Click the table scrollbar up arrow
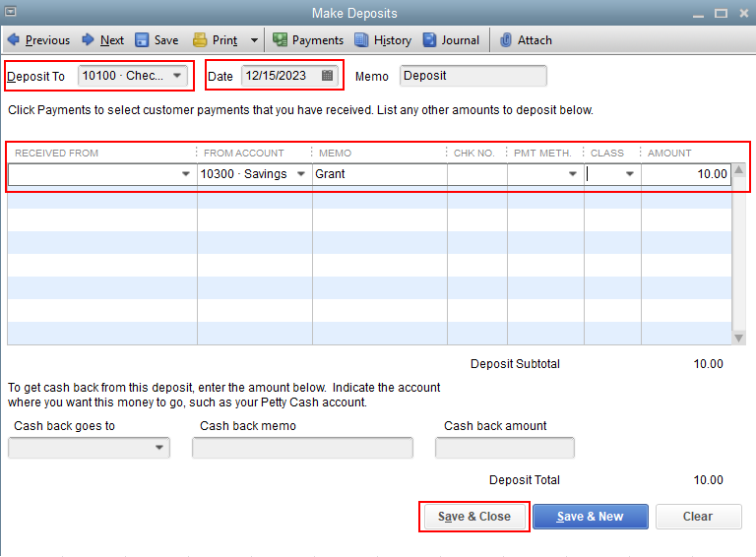The image size is (756, 557). [738, 169]
